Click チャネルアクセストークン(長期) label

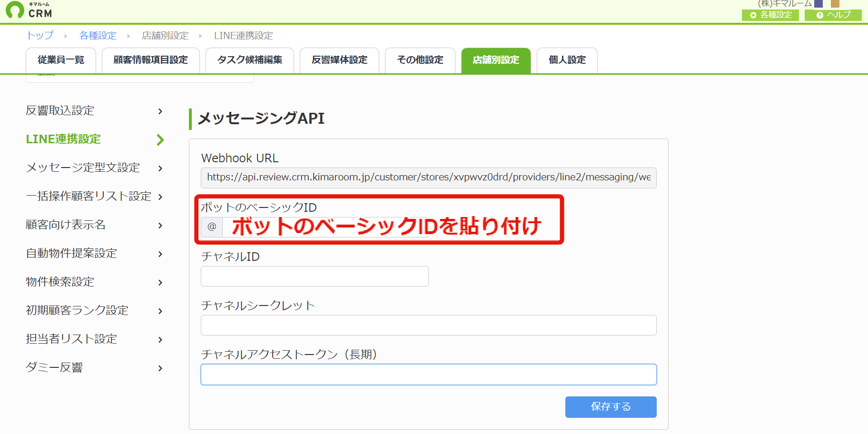289,355
